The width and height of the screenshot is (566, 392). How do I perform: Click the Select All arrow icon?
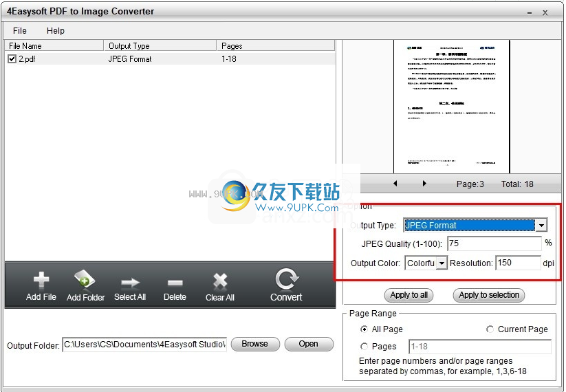click(x=130, y=283)
